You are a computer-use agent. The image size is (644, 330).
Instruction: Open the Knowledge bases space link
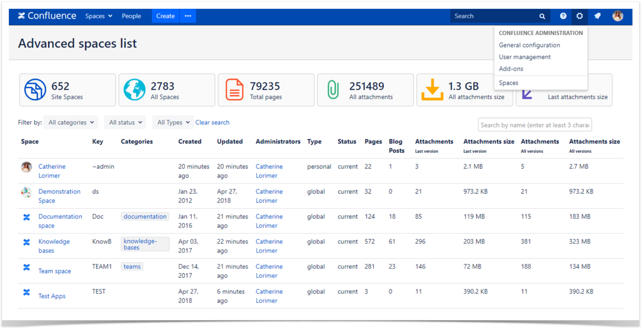[x=54, y=246]
